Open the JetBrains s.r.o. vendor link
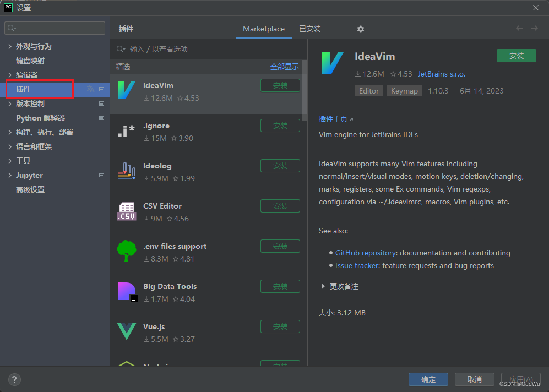 tap(441, 74)
